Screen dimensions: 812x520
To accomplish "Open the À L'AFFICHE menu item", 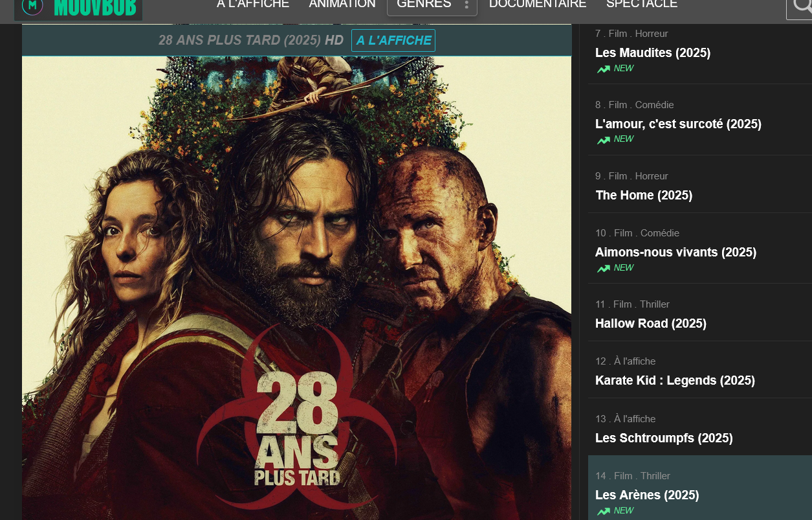I will click(253, 5).
